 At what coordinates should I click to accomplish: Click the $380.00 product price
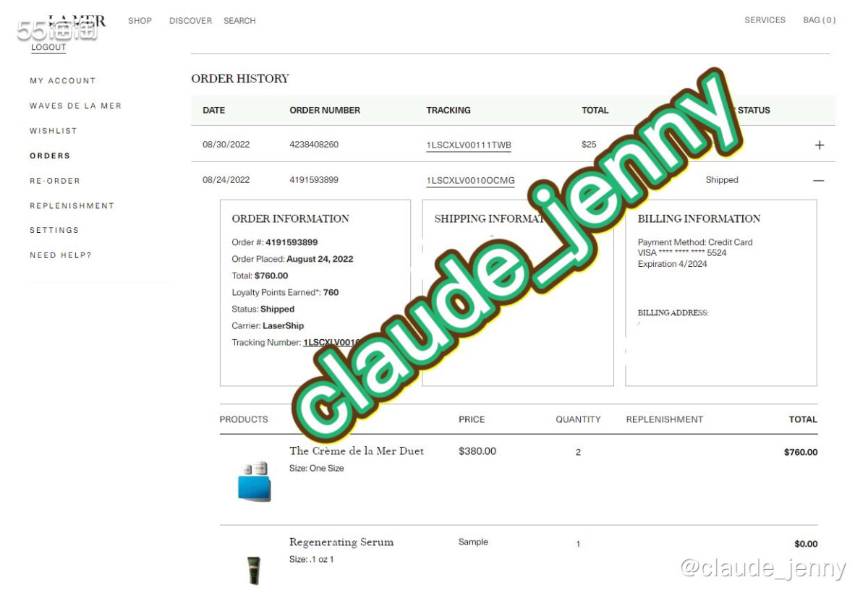(477, 451)
